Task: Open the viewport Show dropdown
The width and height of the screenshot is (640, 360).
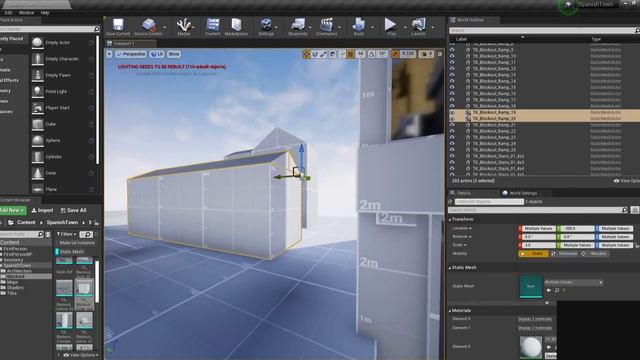Action: point(173,54)
